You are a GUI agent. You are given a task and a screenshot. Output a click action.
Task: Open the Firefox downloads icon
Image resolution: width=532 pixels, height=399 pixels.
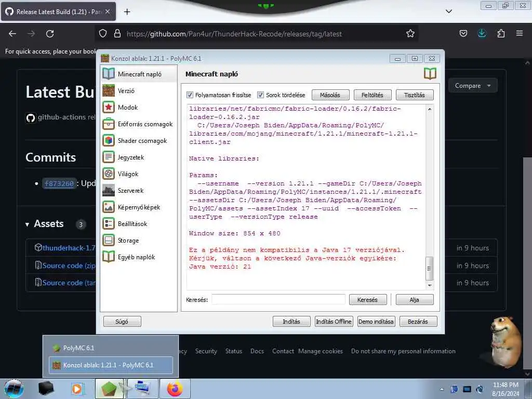[x=482, y=34]
